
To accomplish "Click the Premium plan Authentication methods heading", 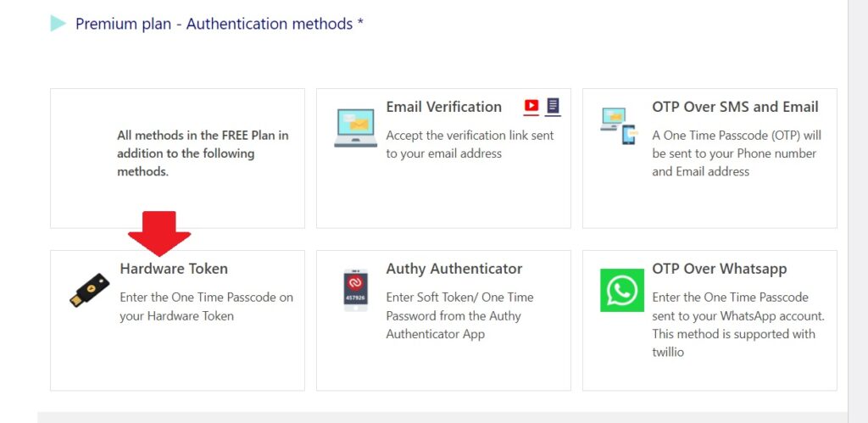I will pyautogui.click(x=220, y=24).
